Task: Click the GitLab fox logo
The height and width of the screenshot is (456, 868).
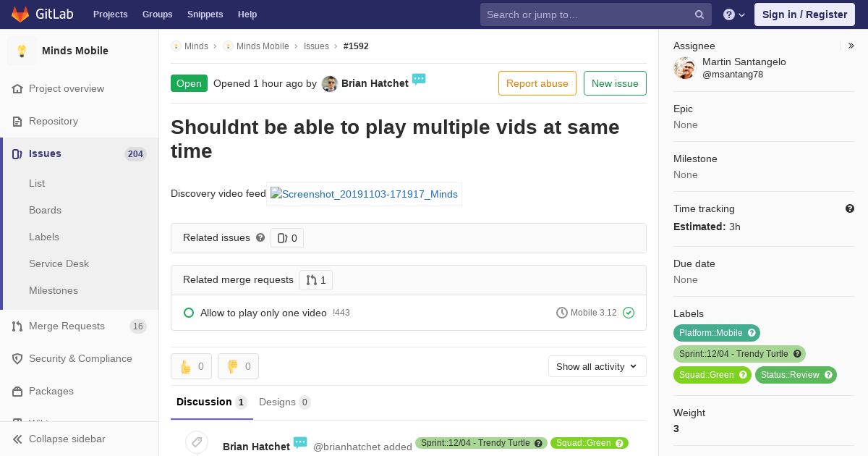Action: point(20,14)
